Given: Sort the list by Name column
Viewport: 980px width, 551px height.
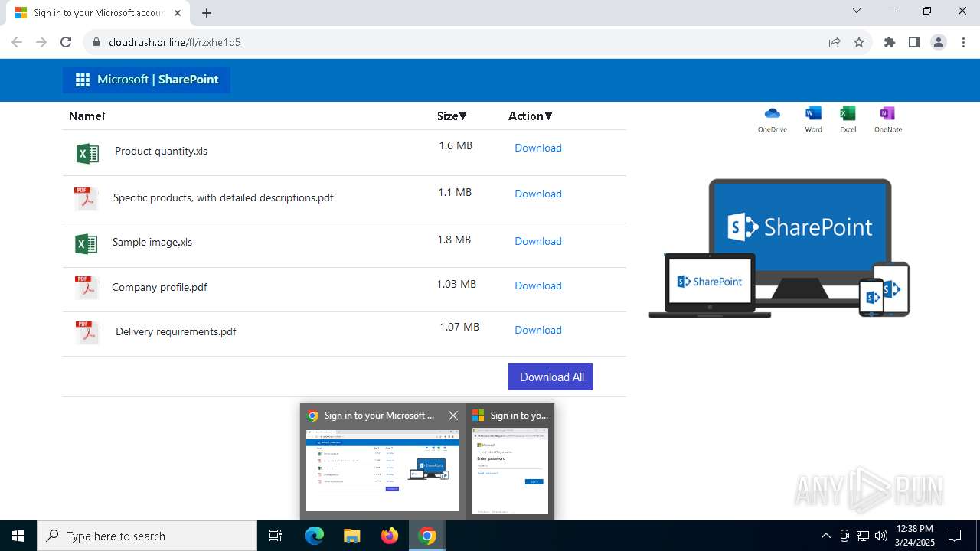Looking at the screenshot, I should [x=87, y=116].
